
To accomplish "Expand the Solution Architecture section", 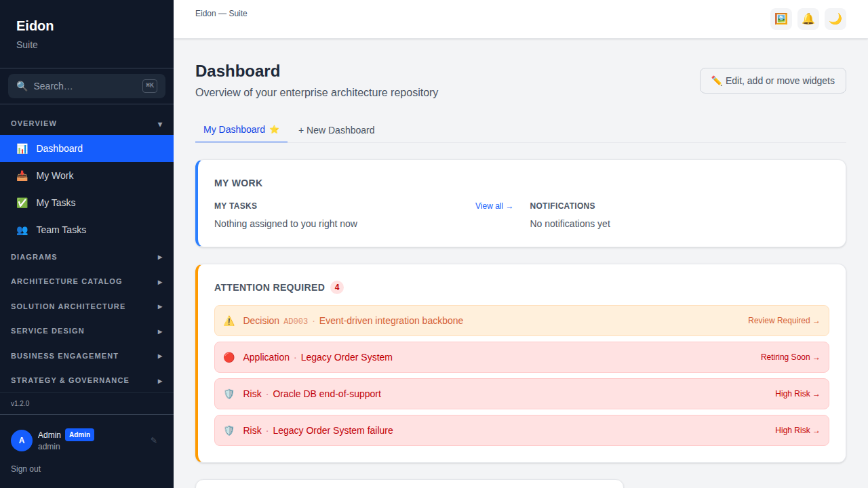I will point(87,306).
